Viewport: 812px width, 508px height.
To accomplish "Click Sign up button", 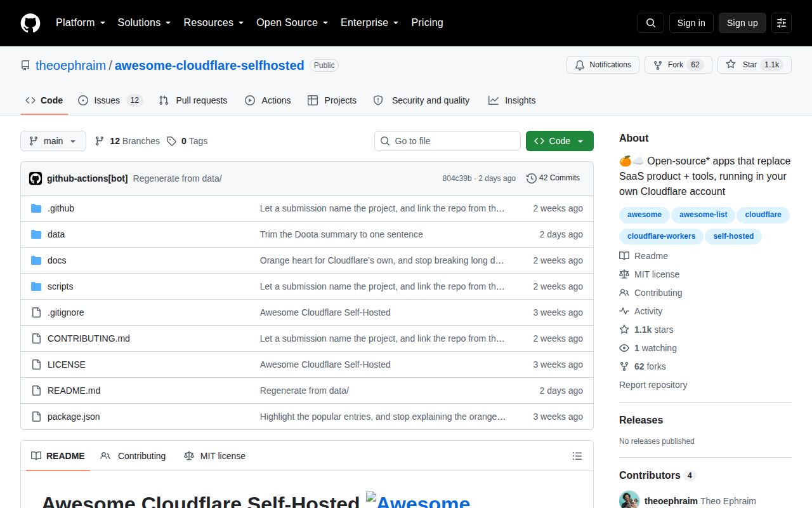I will [742, 23].
